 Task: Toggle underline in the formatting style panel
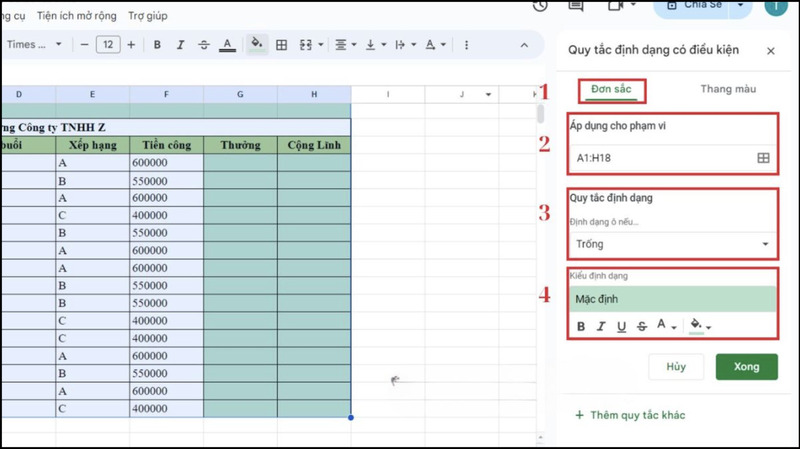click(621, 326)
